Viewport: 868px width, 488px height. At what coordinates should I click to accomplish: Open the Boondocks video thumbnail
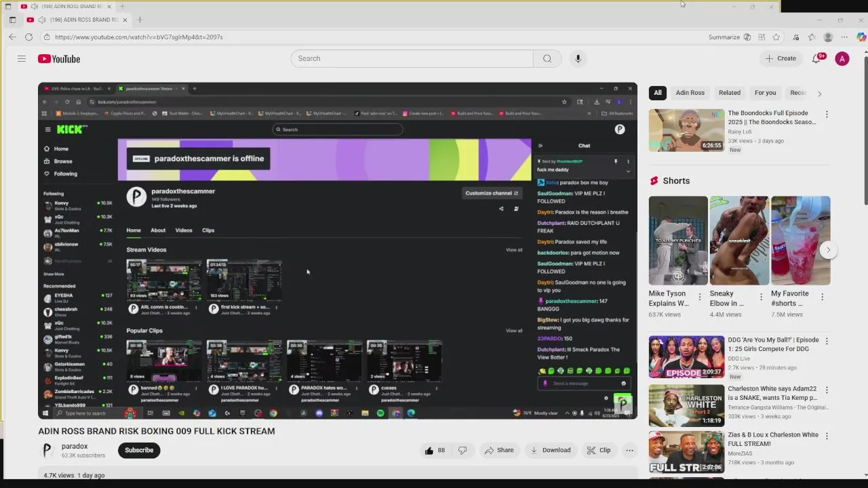[686, 130]
